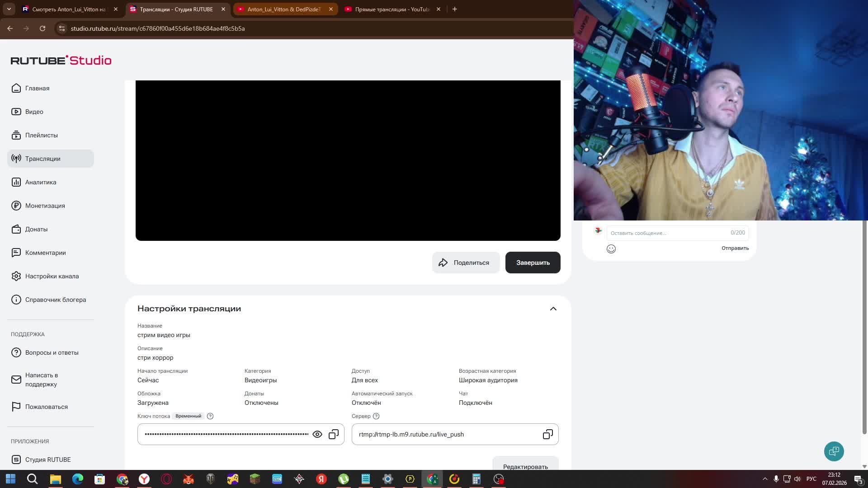Open Аналитика in the sidebar

click(41, 182)
